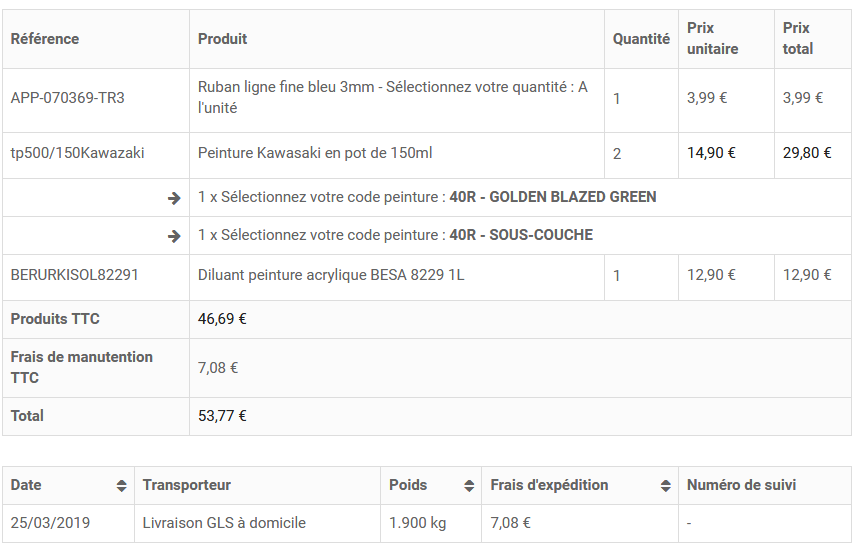The width and height of the screenshot is (858, 558).
Task: Select the Référence column header
Action: pyautogui.click(x=45, y=39)
